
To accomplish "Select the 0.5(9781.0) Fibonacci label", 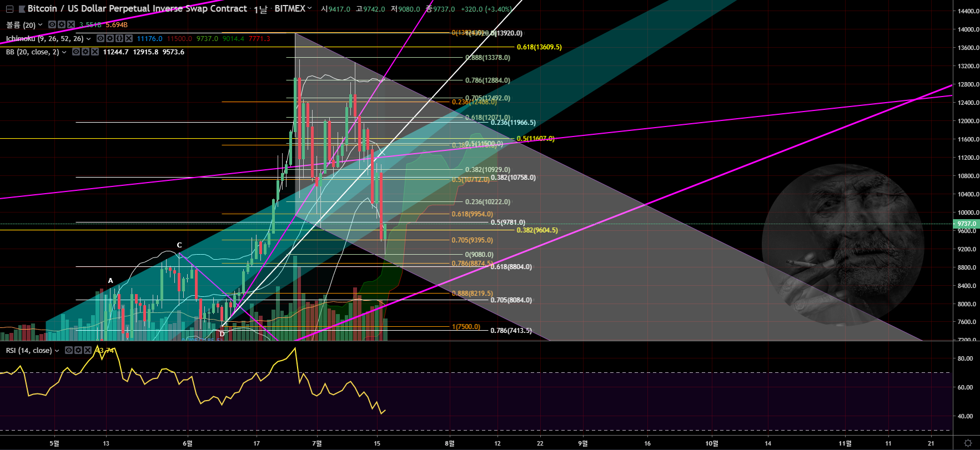I will (508, 223).
